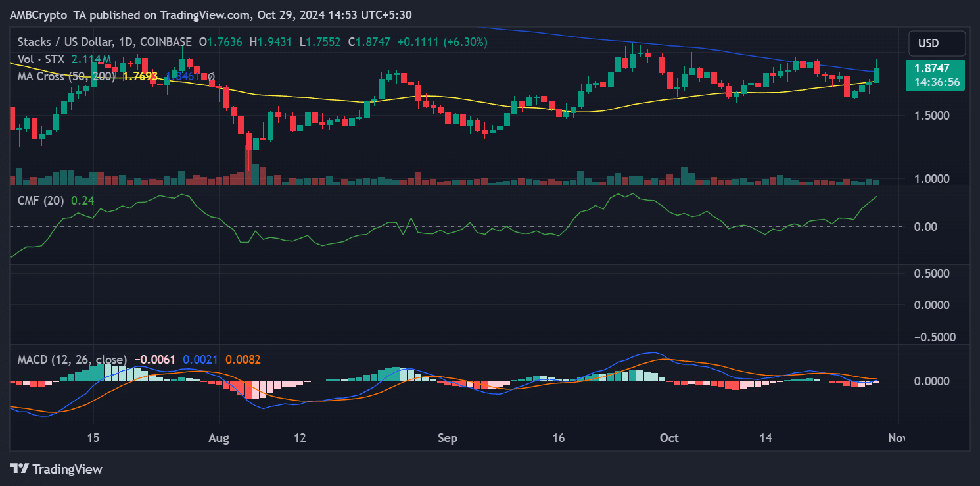Click the latest green candlestick on chart
The image size is (980, 486).
[x=876, y=75]
